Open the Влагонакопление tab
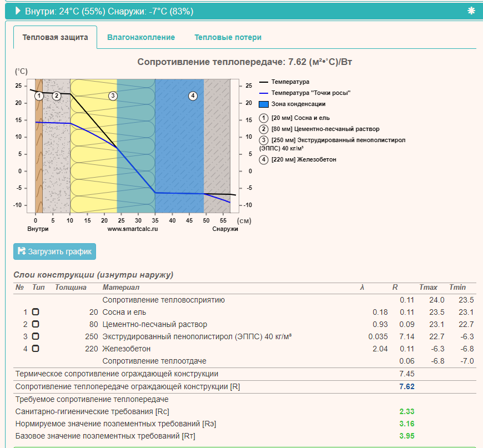The image size is (483, 448). pyautogui.click(x=141, y=37)
